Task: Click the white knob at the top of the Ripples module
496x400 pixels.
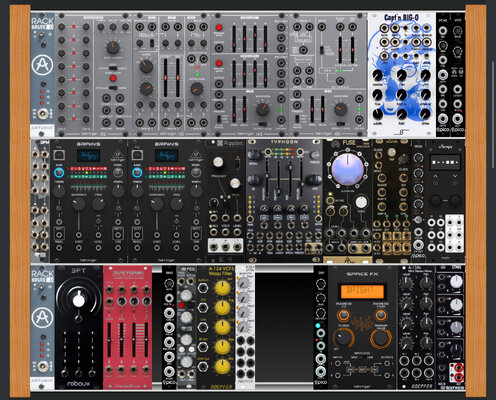Action: pos(218,162)
